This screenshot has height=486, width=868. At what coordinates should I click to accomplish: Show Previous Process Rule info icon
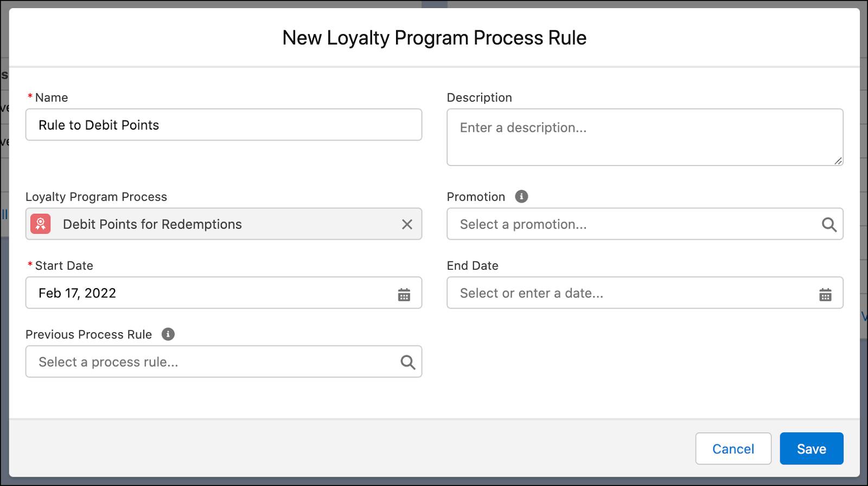[x=168, y=334]
